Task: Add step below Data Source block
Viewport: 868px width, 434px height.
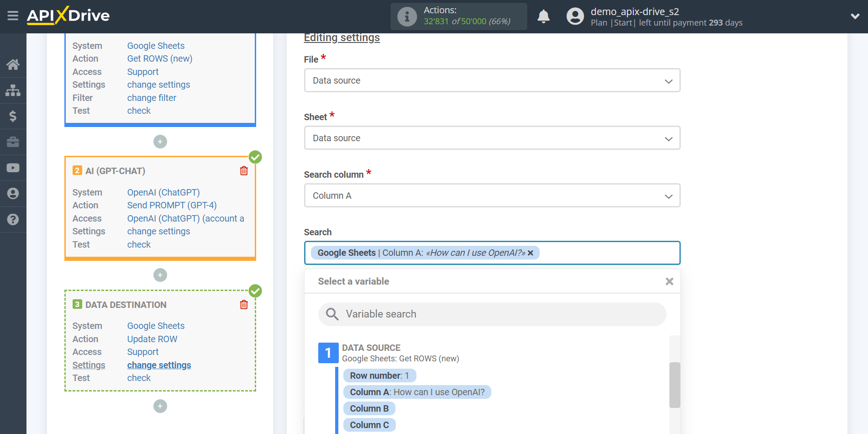Action: pyautogui.click(x=160, y=142)
